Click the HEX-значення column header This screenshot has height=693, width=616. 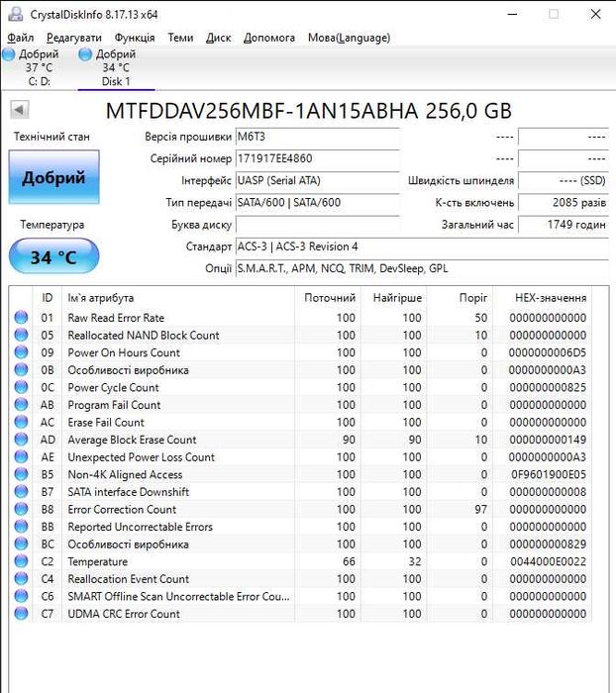543,298
